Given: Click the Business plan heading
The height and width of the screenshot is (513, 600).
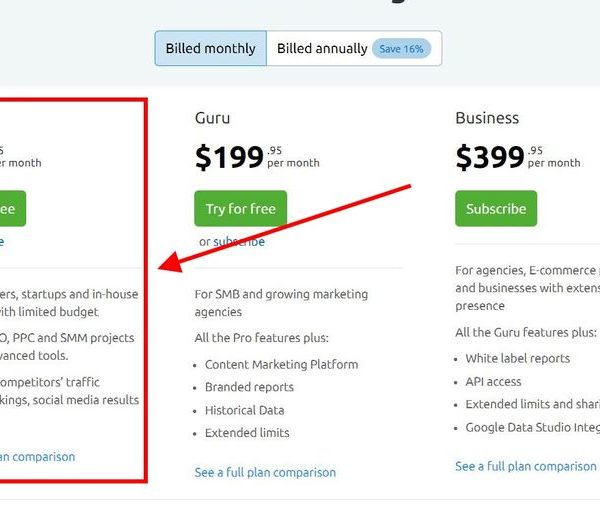Looking at the screenshot, I should click(x=487, y=118).
